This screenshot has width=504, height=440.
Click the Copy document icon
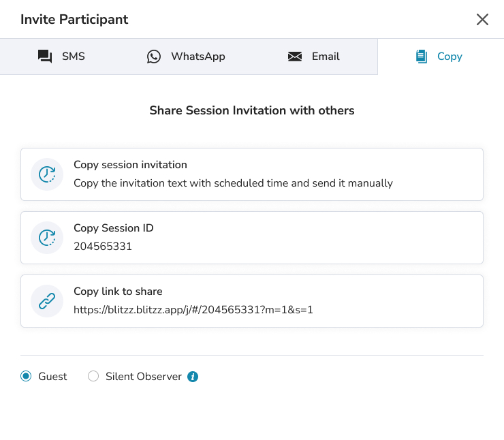[422, 57]
